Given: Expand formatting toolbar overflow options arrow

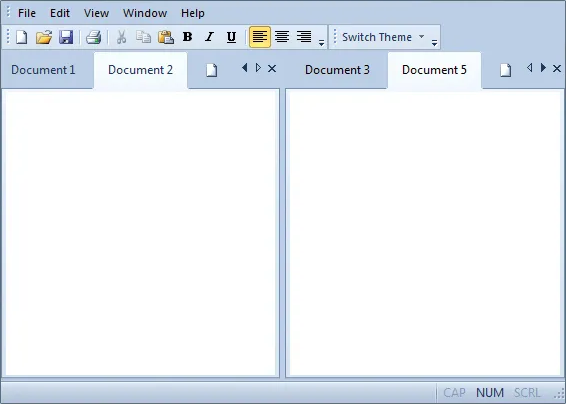Looking at the screenshot, I should coord(322,43).
